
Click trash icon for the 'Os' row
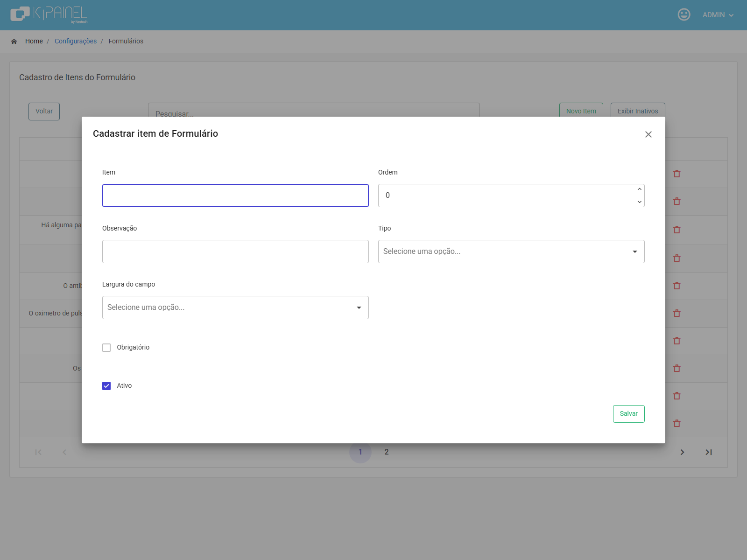[x=677, y=368]
